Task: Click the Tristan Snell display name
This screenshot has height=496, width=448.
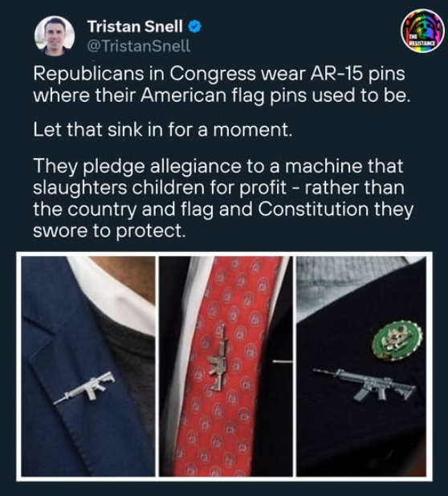Action: pyautogui.click(x=135, y=26)
